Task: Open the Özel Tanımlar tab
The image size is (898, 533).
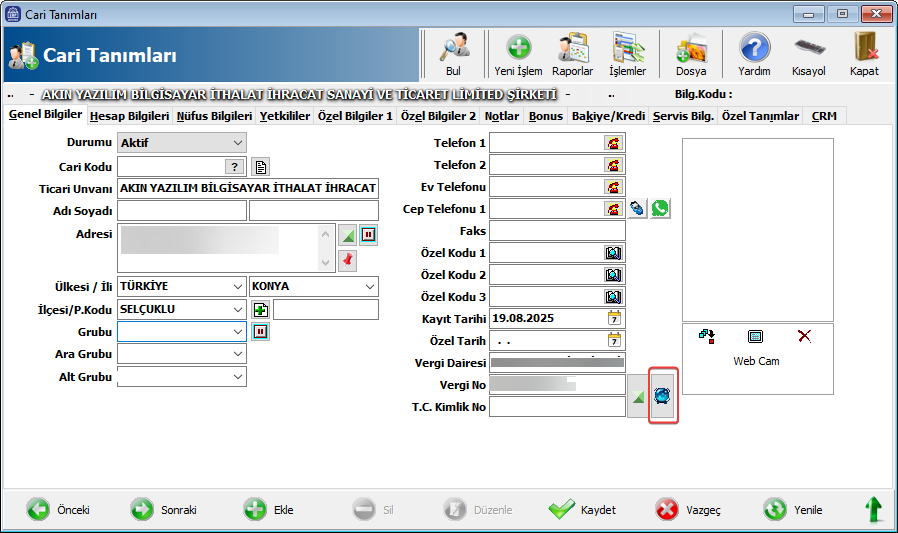Action: click(760, 116)
